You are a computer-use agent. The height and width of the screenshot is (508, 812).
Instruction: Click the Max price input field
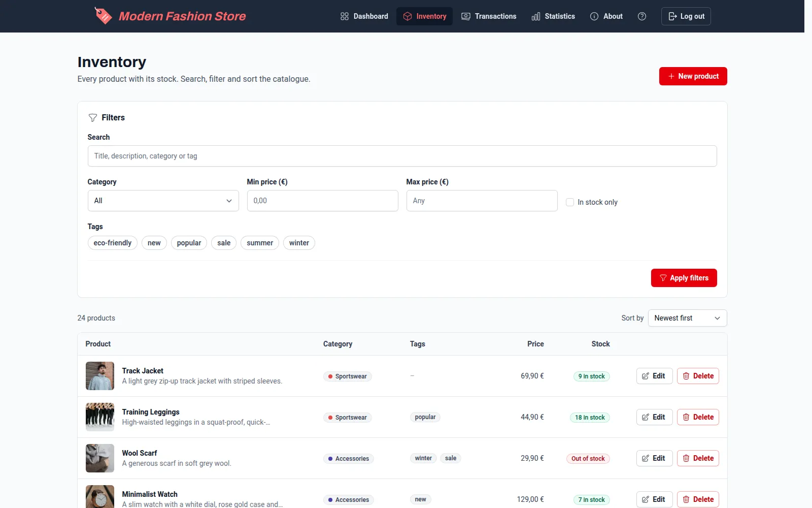click(x=482, y=201)
